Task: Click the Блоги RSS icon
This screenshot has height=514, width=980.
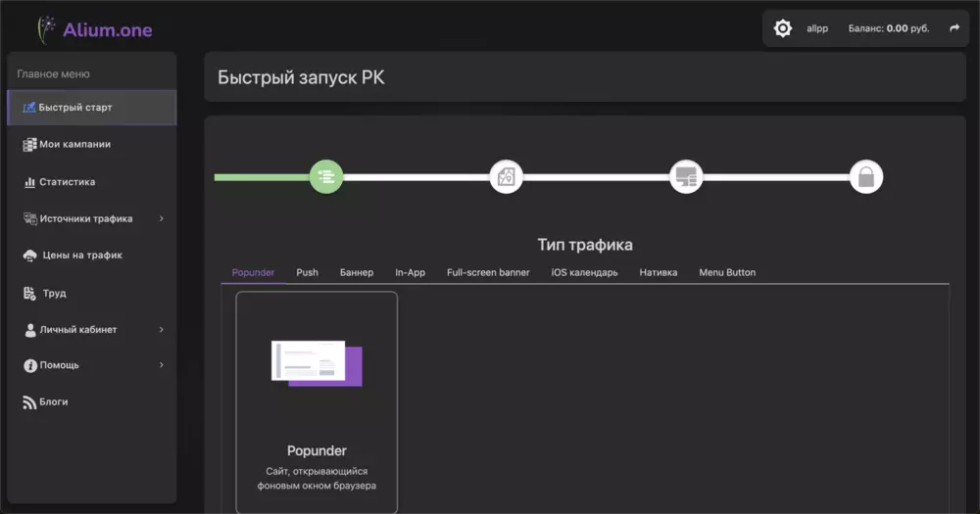Action: click(29, 402)
